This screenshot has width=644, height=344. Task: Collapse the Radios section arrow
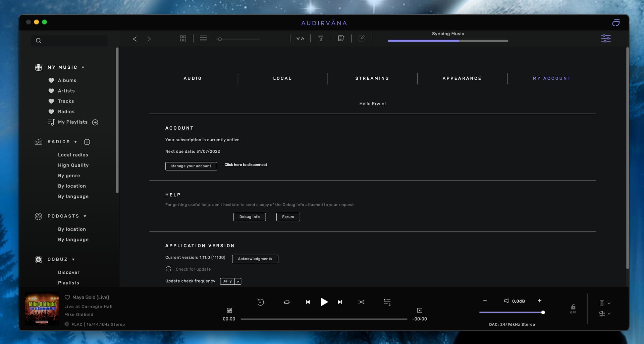75,142
